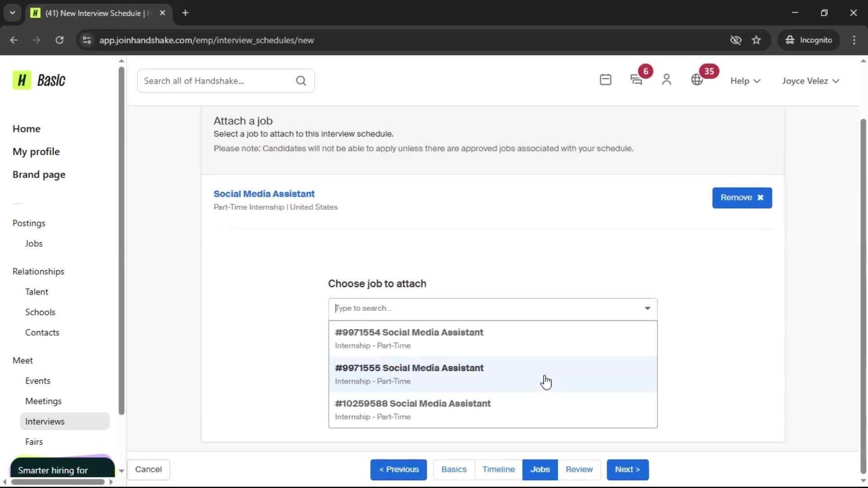868x488 pixels.
Task: Click browser back arrow
Action: point(14,40)
